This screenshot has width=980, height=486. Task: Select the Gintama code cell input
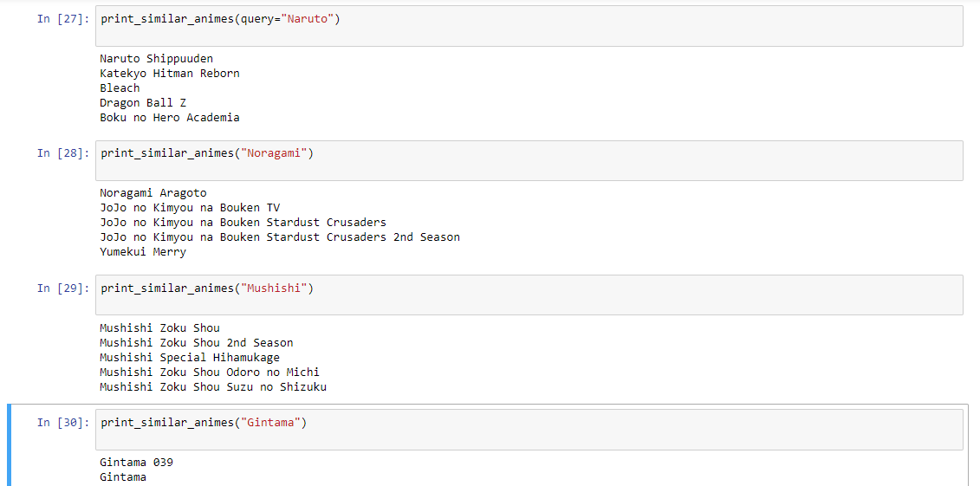point(529,430)
